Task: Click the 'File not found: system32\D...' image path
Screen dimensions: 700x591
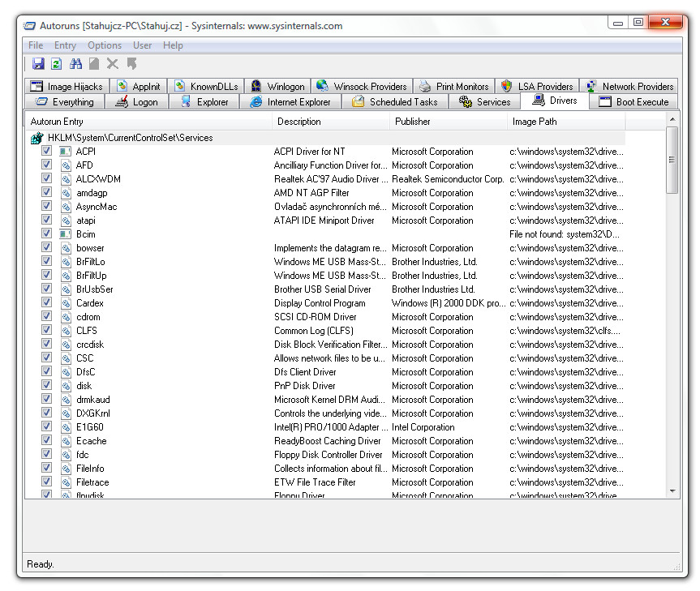Action: pos(565,234)
